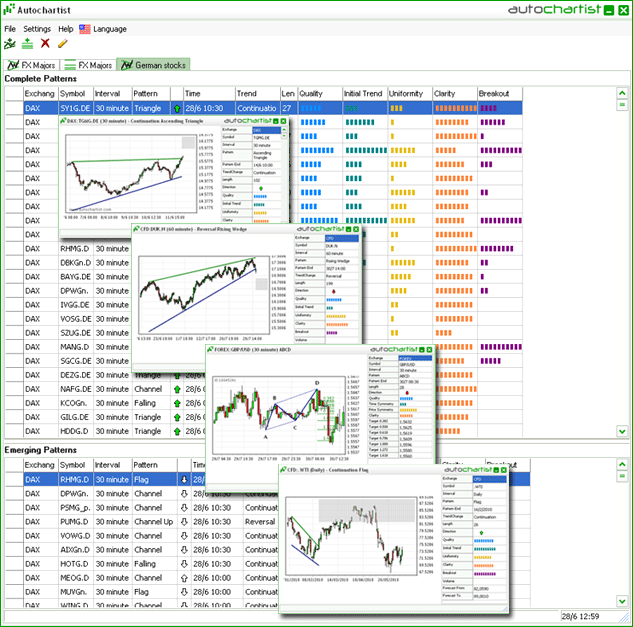The width and height of the screenshot is (633, 627).
Task: Click the red X delete toolbar icon
Action: pyautogui.click(x=45, y=43)
